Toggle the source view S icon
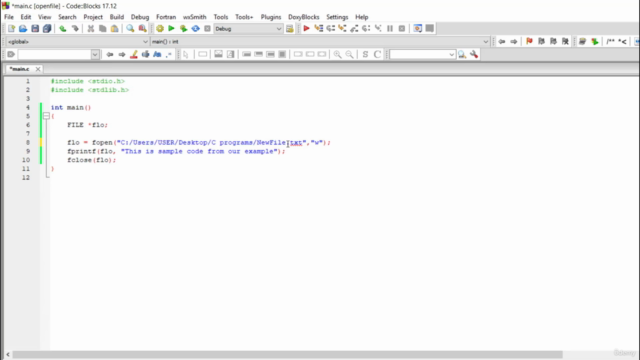This screenshot has height=360, width=640. click(365, 55)
